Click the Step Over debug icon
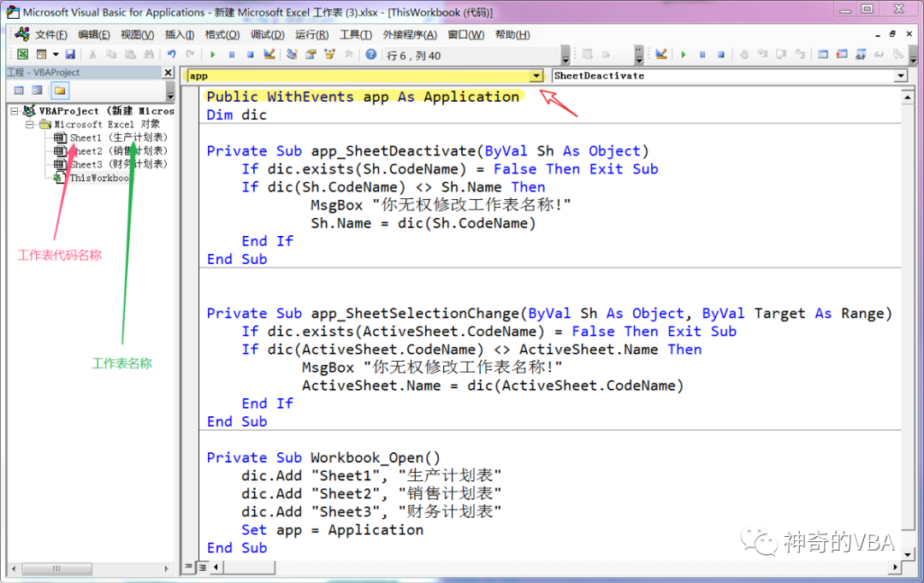Screen dimensions: 924x583 (781, 55)
